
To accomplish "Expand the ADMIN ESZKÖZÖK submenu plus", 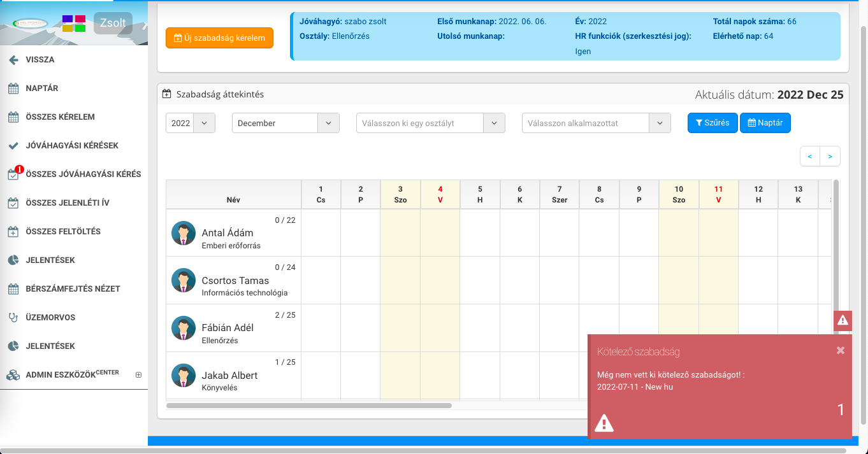I will [x=138, y=375].
